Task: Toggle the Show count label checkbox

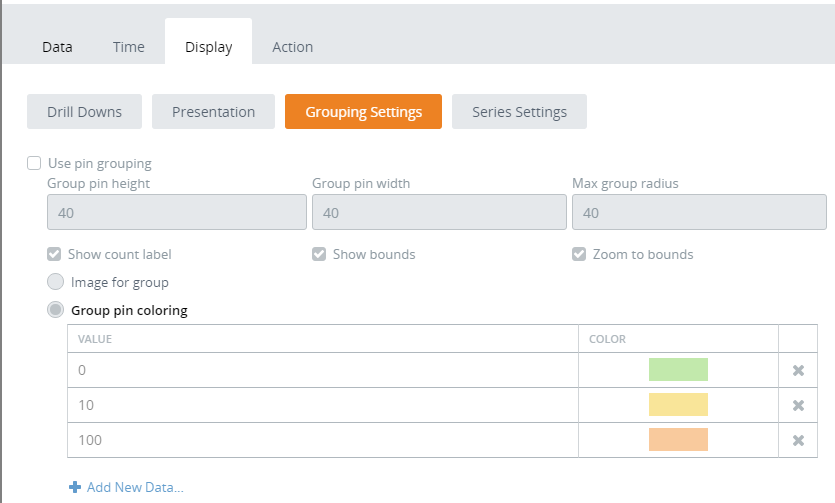Action: pyautogui.click(x=55, y=254)
